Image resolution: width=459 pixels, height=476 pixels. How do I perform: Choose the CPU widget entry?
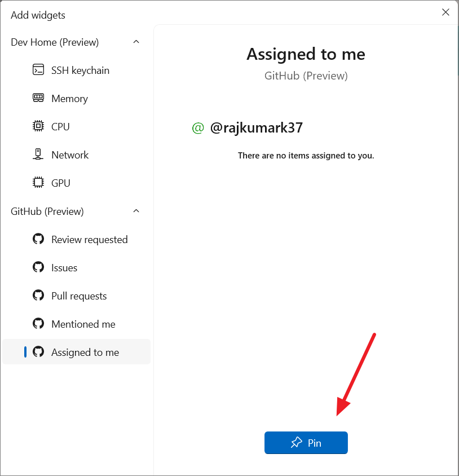pos(77,126)
